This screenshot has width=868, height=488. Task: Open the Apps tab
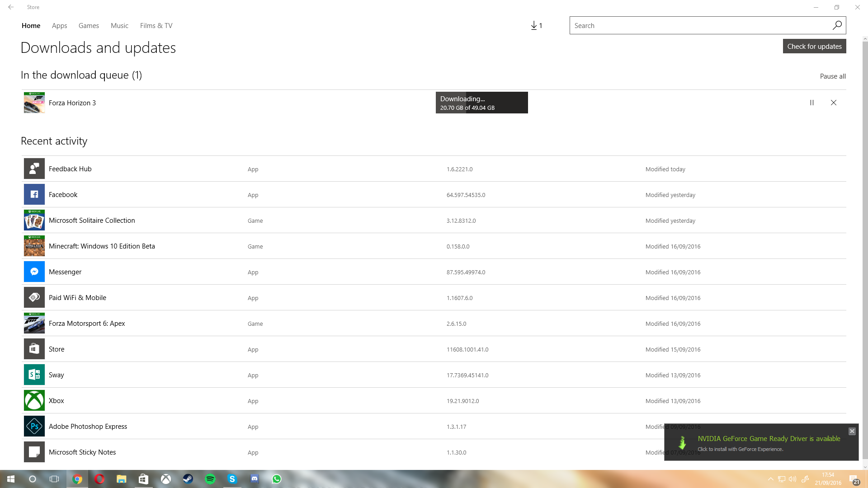pos(59,26)
